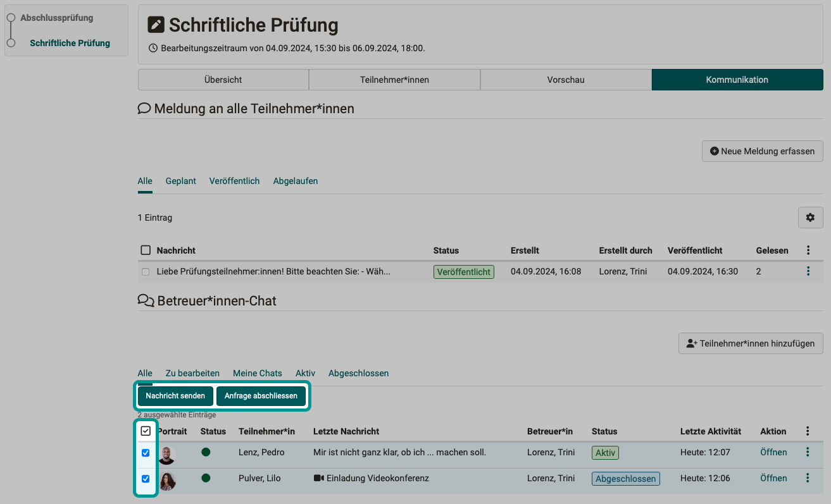Screen dimensions: 831x504
Task: Uncheck the checkbox for Lenz, Pedro
Action: [x=146, y=453]
